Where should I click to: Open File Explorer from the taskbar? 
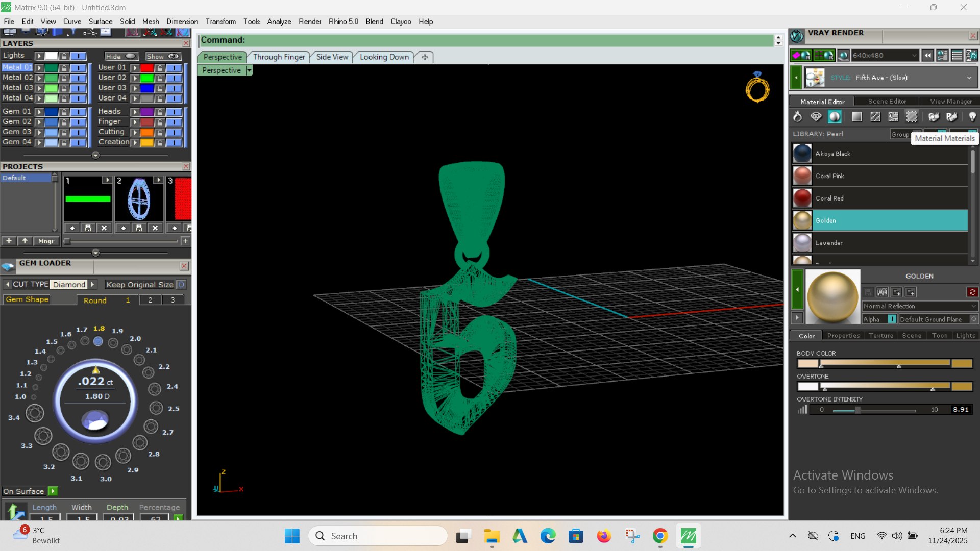[x=492, y=536]
